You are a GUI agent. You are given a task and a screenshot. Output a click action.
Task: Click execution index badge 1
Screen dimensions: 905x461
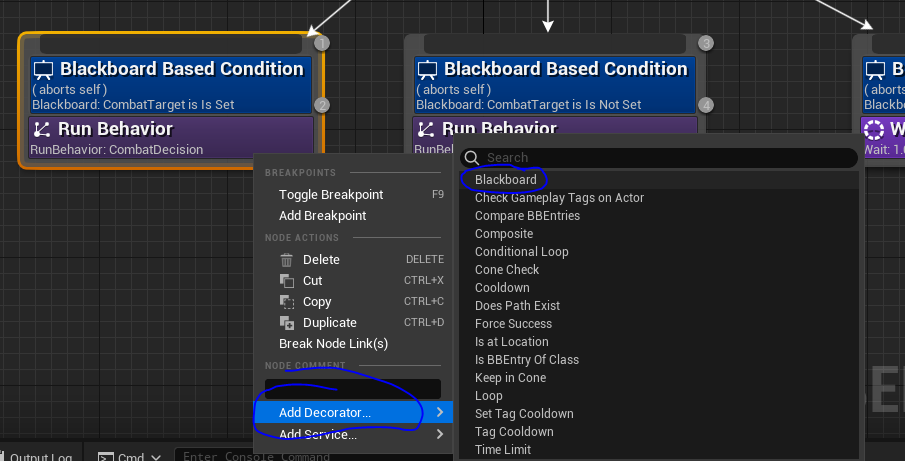321,43
